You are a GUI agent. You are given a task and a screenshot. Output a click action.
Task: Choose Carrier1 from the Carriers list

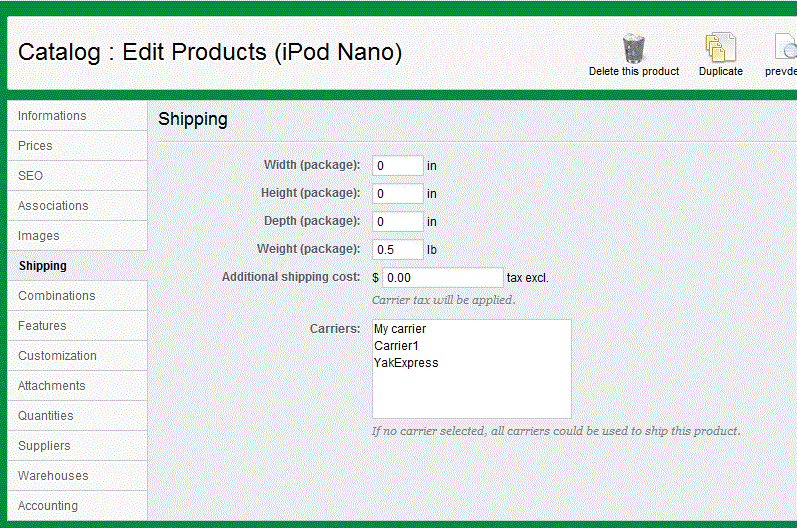point(395,346)
